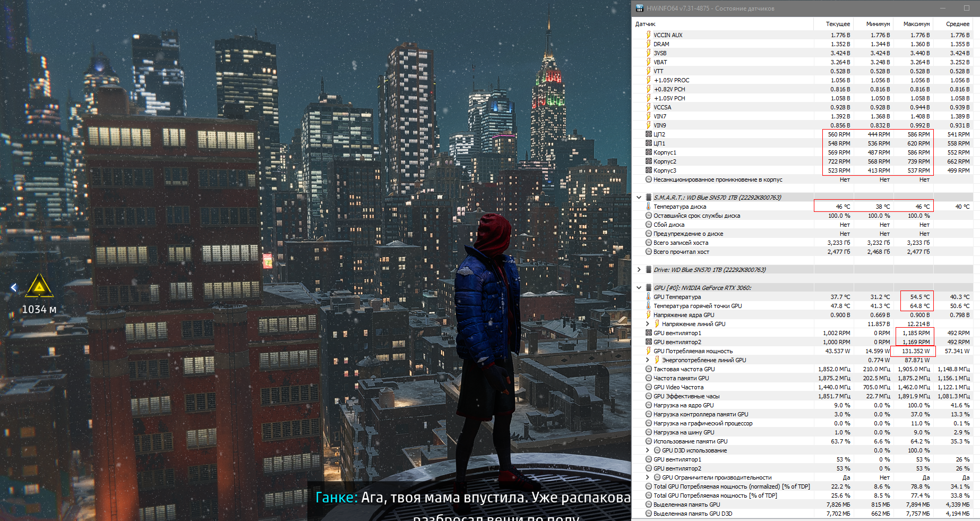This screenshot has width=980, height=521.
Task: Select the Сбой диска row
Action: point(803,225)
